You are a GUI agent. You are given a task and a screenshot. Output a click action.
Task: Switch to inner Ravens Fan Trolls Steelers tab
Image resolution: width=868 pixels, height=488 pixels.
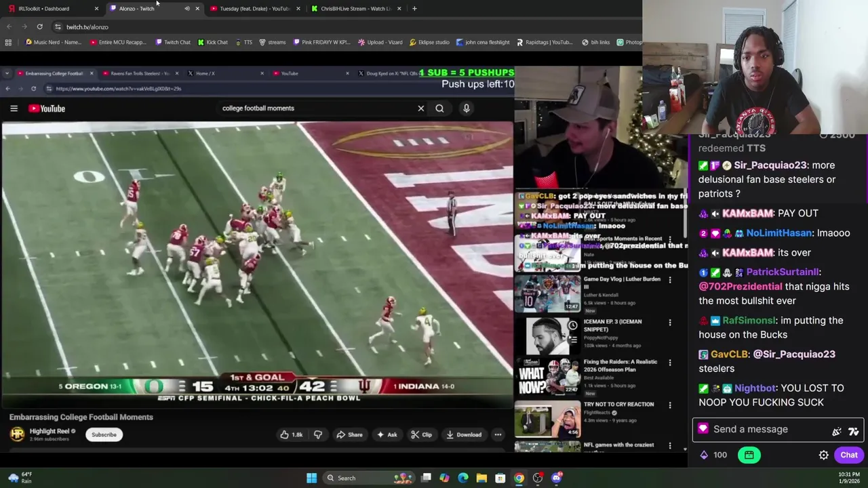[139, 73]
